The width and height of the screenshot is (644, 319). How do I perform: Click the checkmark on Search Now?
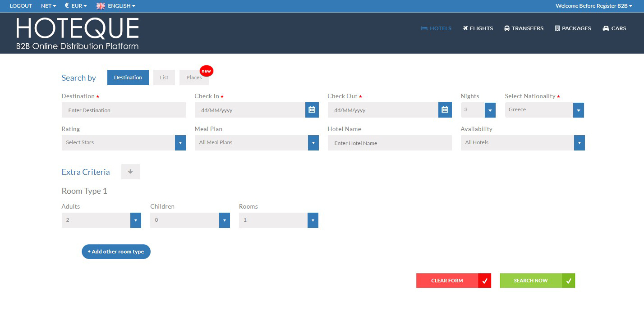(x=568, y=281)
